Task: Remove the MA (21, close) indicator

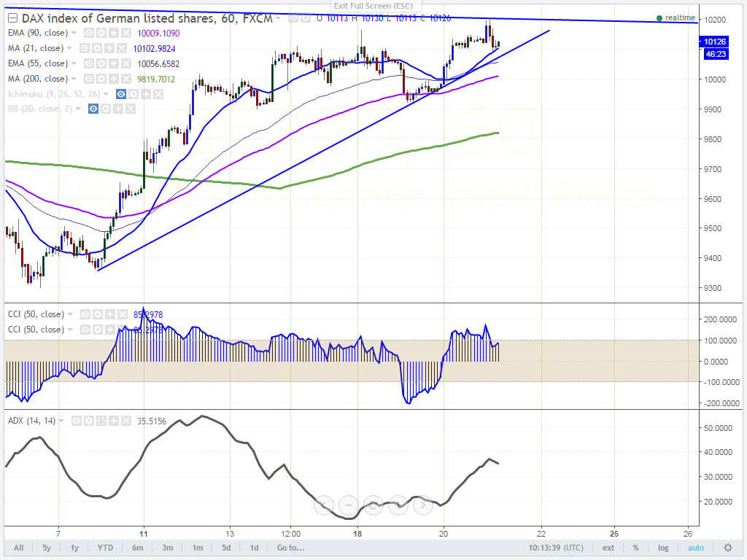Action: click(x=122, y=48)
